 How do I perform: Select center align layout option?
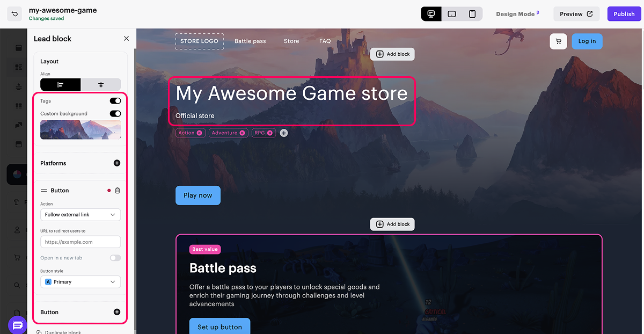point(101,85)
